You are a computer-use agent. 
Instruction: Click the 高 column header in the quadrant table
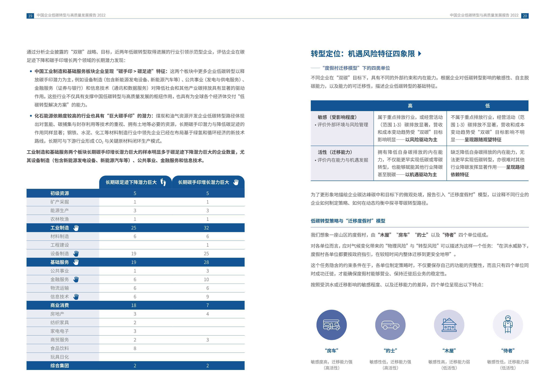410,106
